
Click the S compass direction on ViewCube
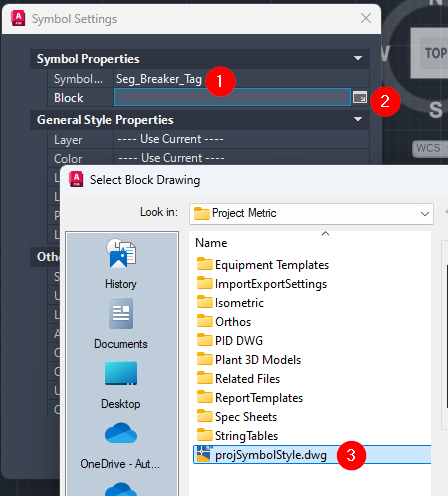click(436, 110)
